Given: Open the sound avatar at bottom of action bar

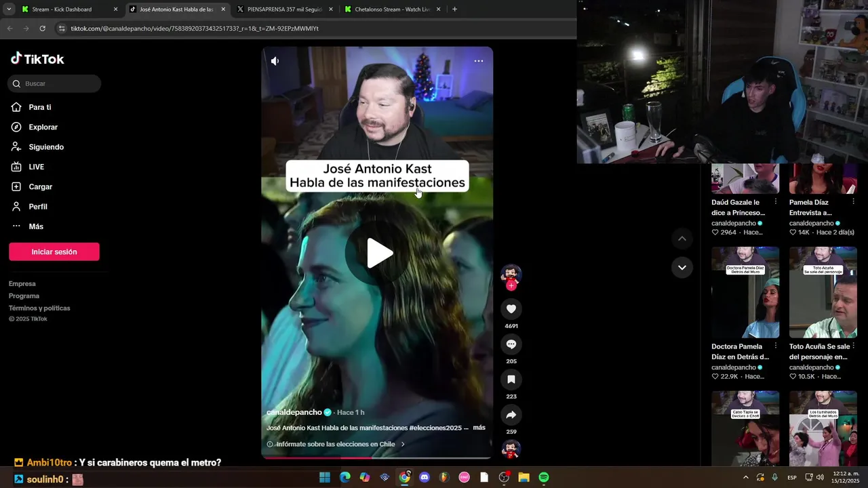Looking at the screenshot, I should tap(511, 449).
